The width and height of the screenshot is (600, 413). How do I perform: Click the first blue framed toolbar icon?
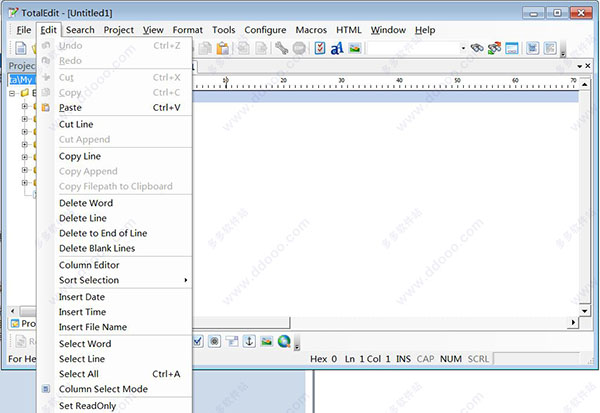pos(532,48)
